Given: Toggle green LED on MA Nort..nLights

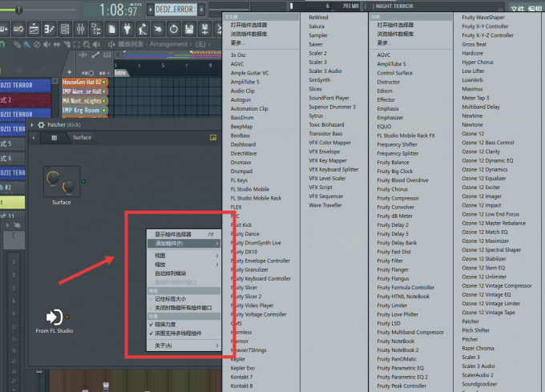Looking at the screenshot, I should pos(103,101).
